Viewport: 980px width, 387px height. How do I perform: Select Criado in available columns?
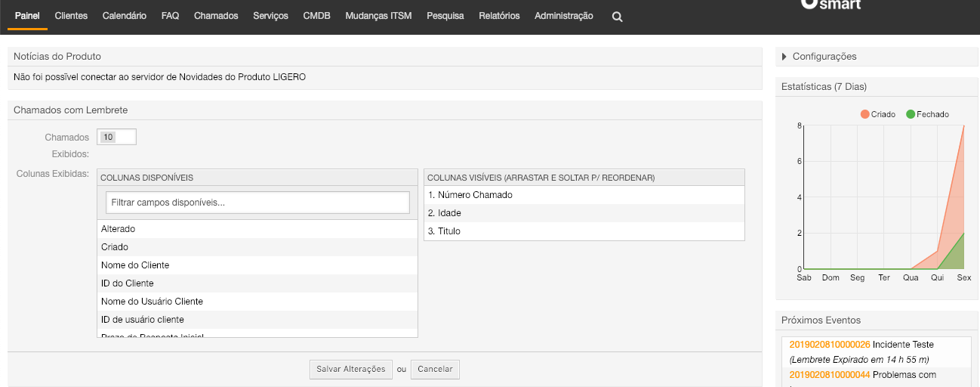click(257, 247)
